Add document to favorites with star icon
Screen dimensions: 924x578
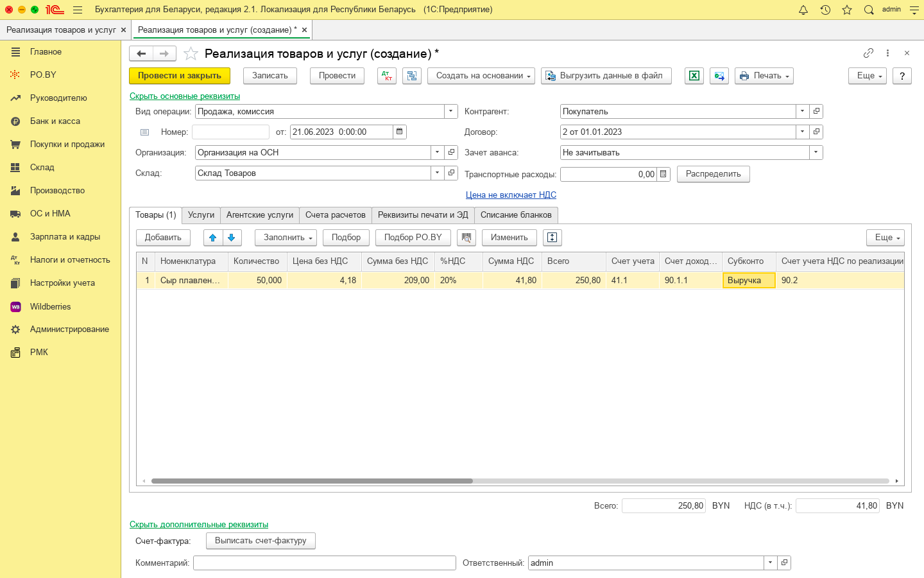(x=191, y=54)
